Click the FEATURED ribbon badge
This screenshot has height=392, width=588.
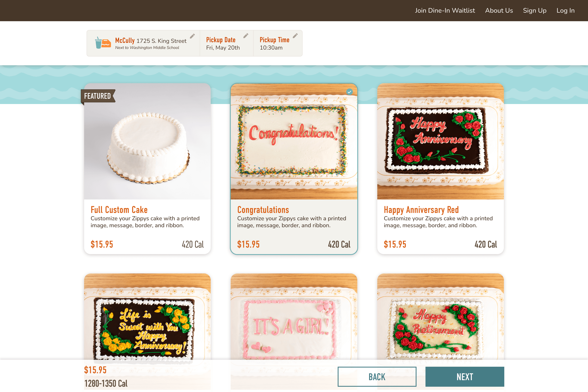[x=98, y=96]
